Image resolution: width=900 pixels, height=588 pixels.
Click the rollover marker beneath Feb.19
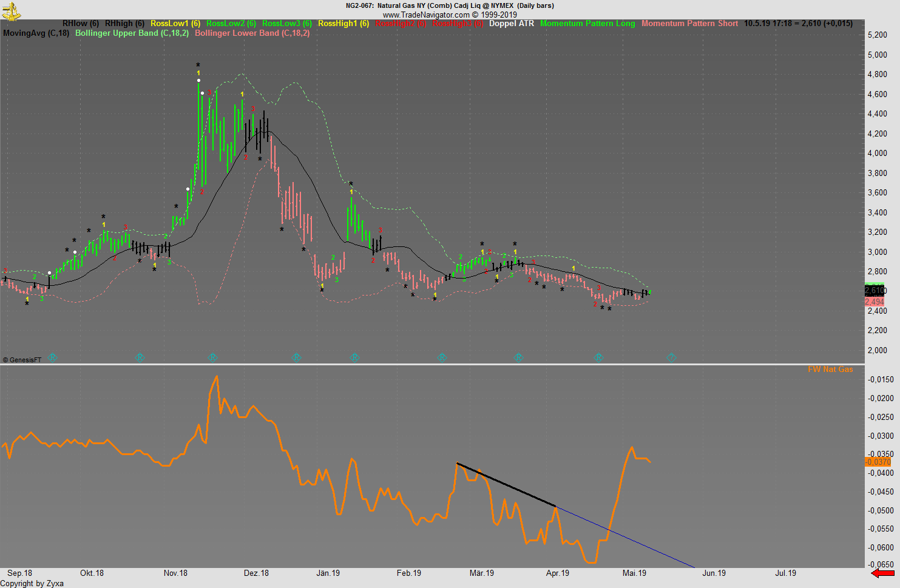(441, 357)
